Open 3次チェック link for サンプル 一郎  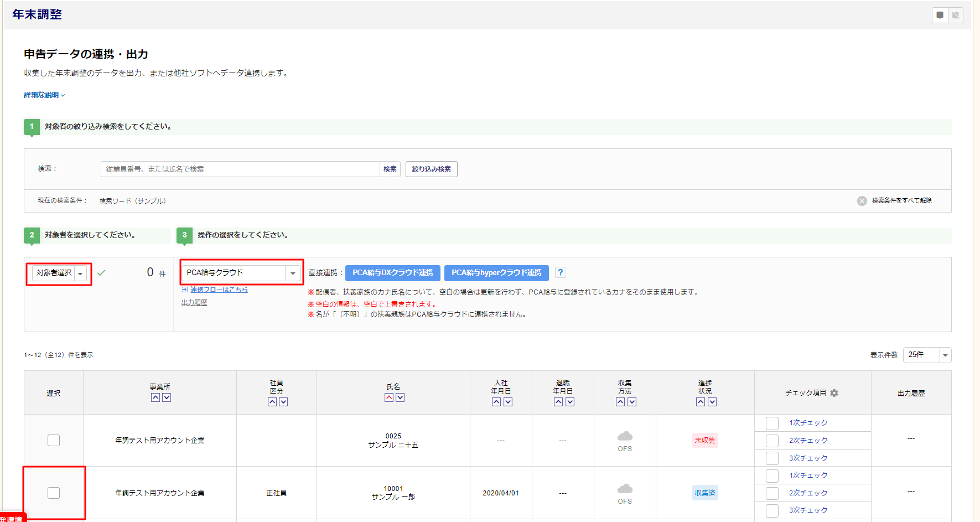(808, 510)
